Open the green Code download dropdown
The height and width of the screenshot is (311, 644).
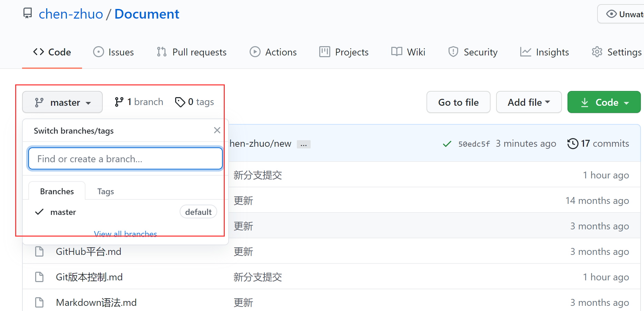[604, 102]
